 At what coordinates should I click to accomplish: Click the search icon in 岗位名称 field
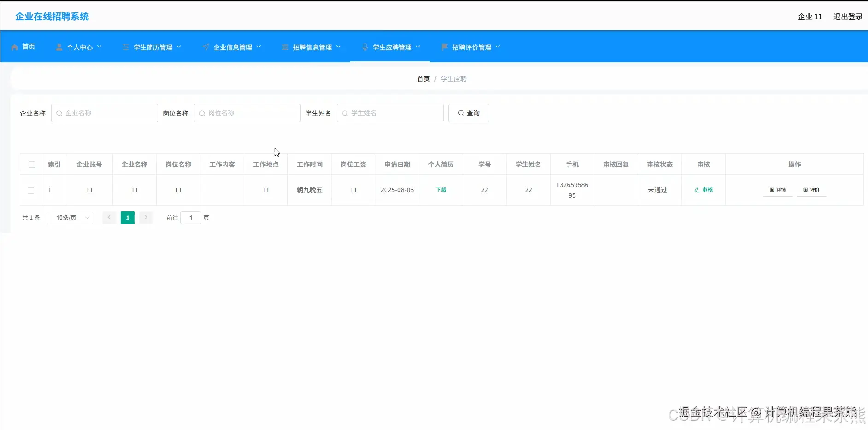point(202,113)
